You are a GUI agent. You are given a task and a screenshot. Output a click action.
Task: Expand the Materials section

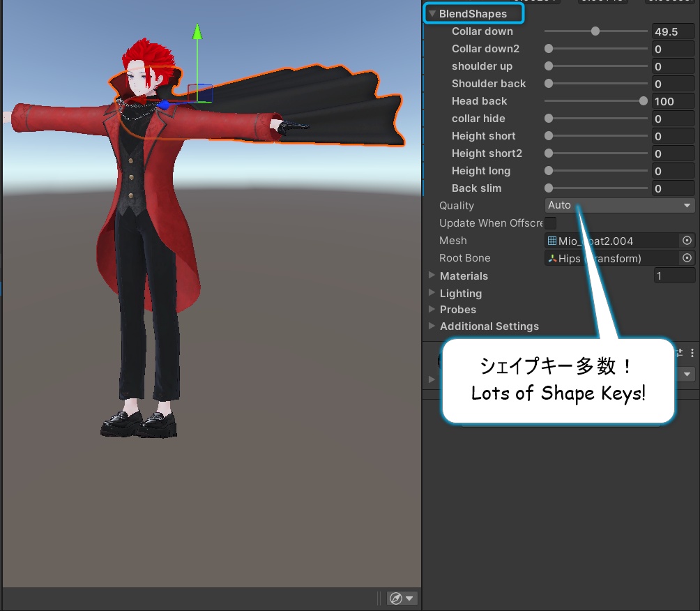pyautogui.click(x=432, y=275)
